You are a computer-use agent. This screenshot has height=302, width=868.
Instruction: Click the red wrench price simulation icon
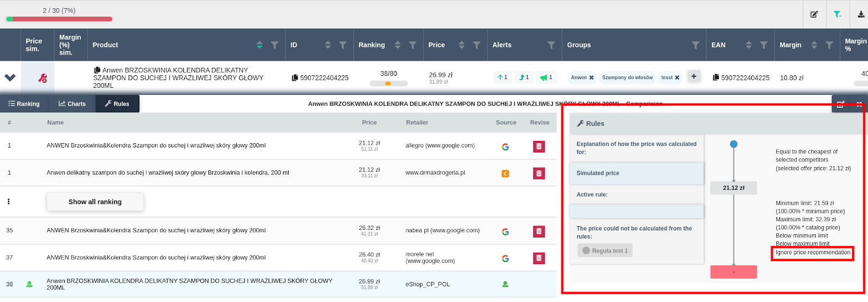click(x=42, y=78)
